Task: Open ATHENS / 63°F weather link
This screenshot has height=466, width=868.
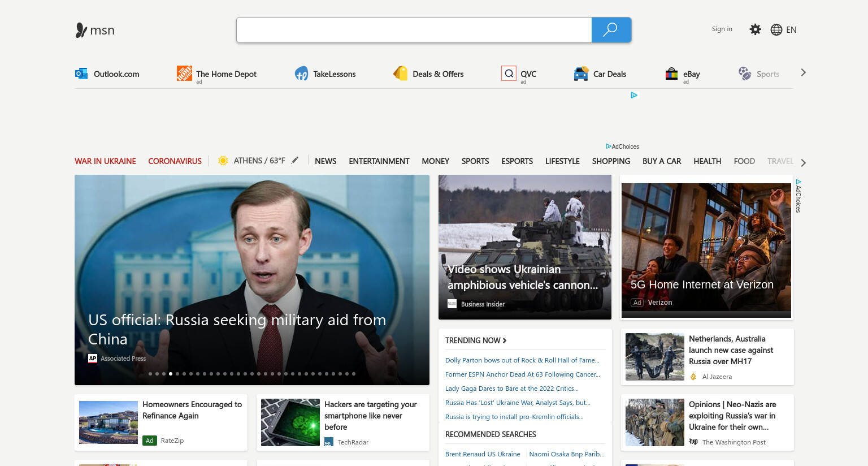Action: (259, 161)
